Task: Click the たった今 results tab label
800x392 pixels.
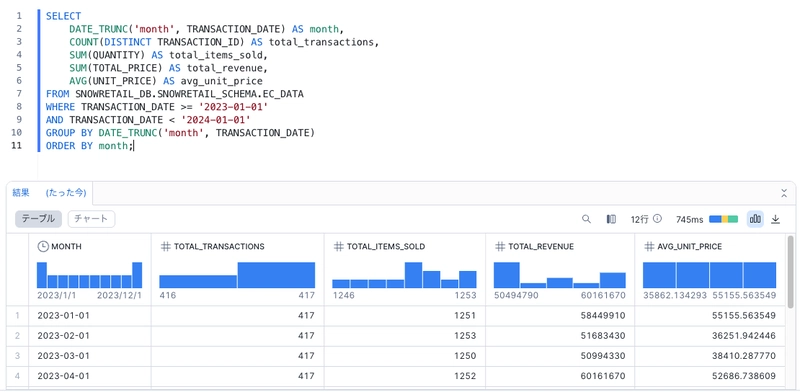Action: [x=66, y=193]
